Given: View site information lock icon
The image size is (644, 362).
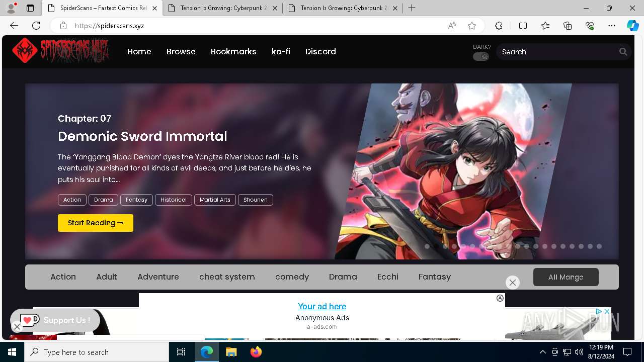Looking at the screenshot, I should point(63,26).
